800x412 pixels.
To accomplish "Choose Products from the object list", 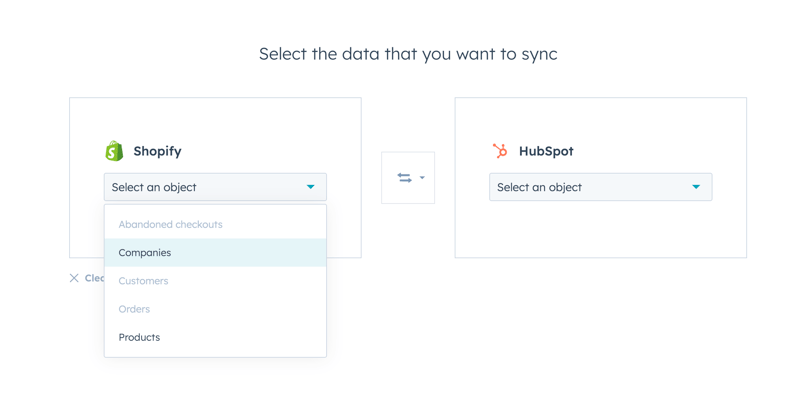I will click(x=215, y=337).
